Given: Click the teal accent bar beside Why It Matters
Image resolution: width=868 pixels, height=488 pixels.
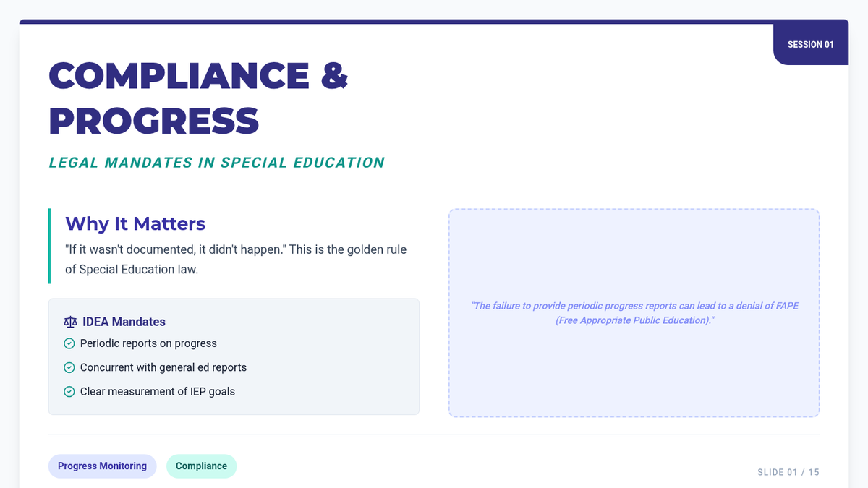Looking at the screenshot, I should coord(49,246).
